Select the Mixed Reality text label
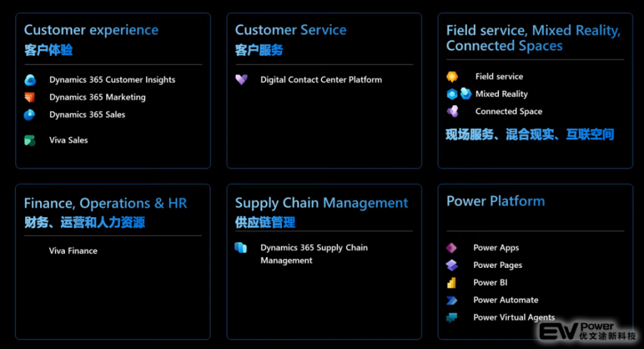Screen dimensions: 644x349 pyautogui.click(x=501, y=94)
